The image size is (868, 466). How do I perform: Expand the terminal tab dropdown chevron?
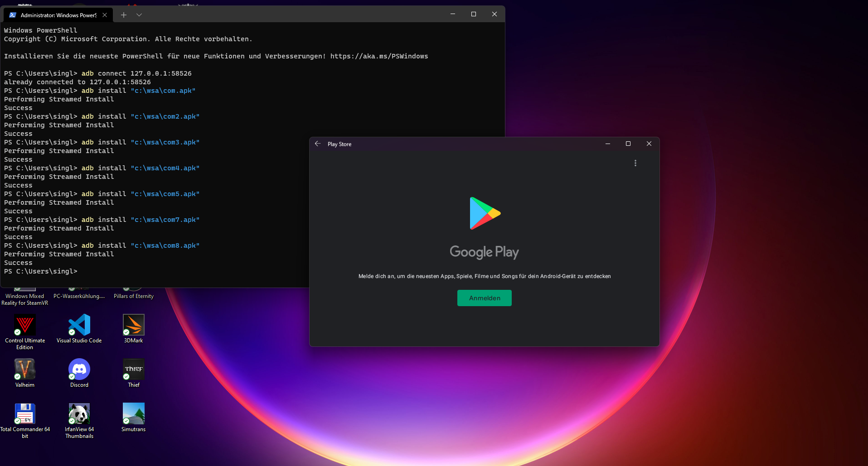(139, 15)
